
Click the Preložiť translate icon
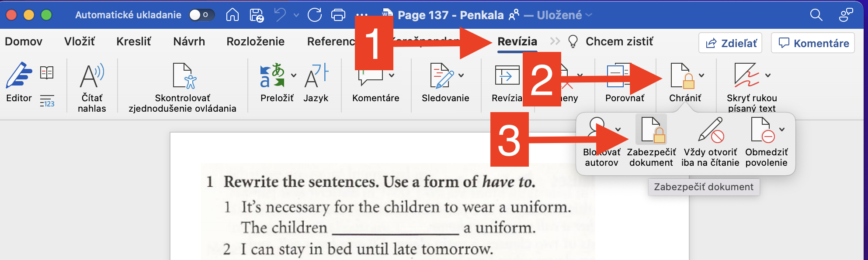(x=272, y=76)
